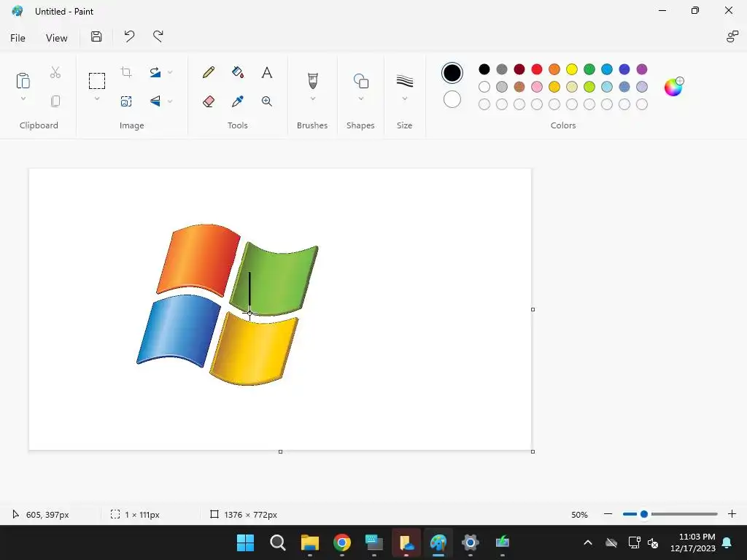Select the Magnifier tool
This screenshot has height=560, width=747.
tap(267, 101)
